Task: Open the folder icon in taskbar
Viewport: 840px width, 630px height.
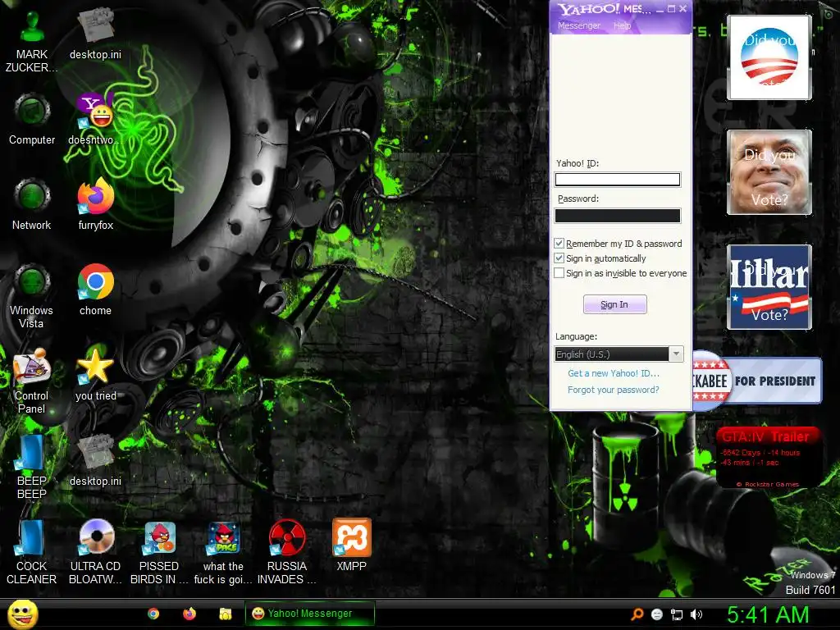Action: coord(226,614)
